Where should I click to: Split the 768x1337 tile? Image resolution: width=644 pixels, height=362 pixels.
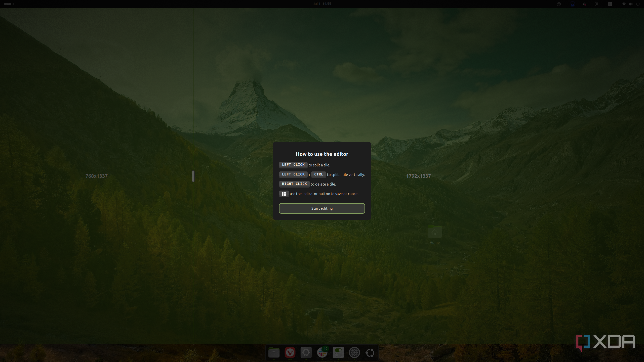point(97,176)
